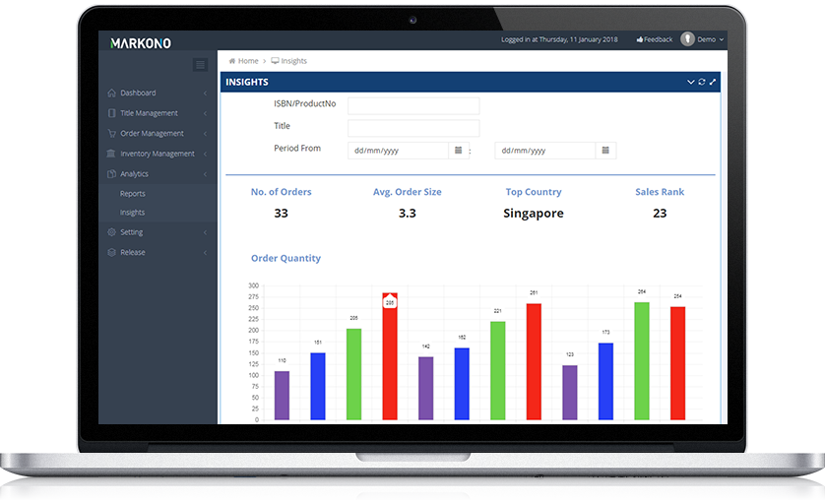Click the 'Order Quantity' chart title

[286, 258]
